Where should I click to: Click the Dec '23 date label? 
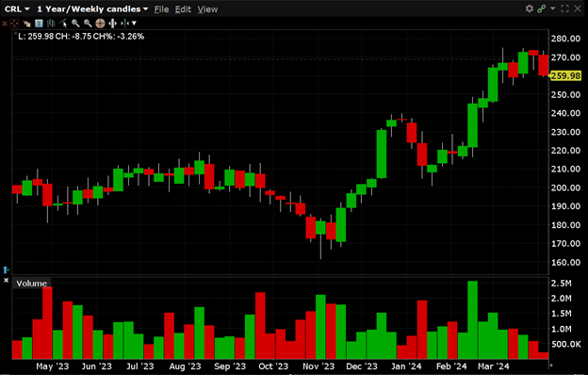362,367
